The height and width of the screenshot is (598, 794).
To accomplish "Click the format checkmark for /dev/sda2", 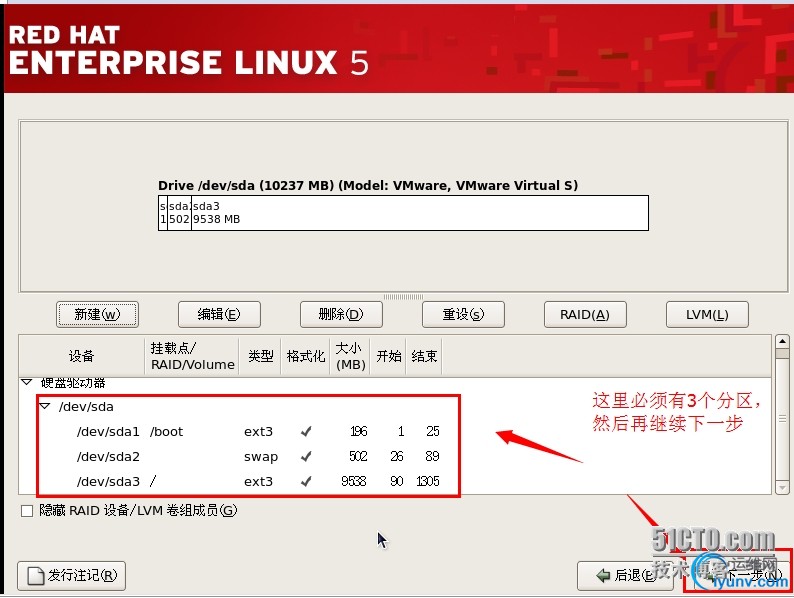I will 306,456.
